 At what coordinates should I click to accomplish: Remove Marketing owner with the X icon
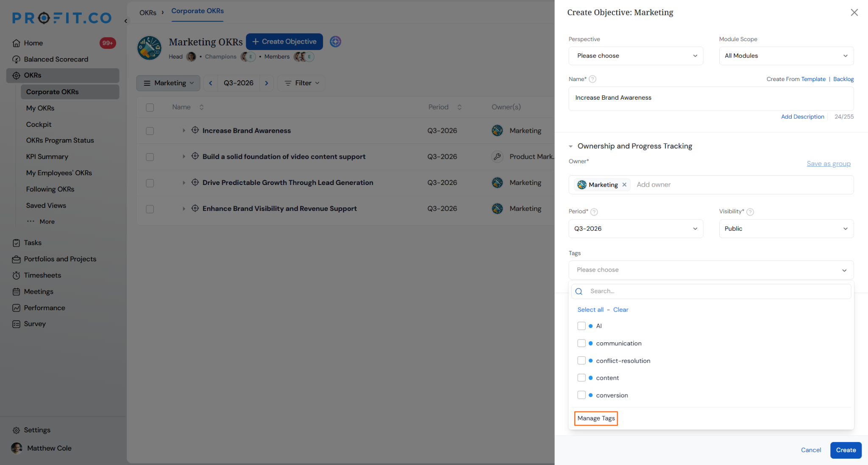coord(624,185)
